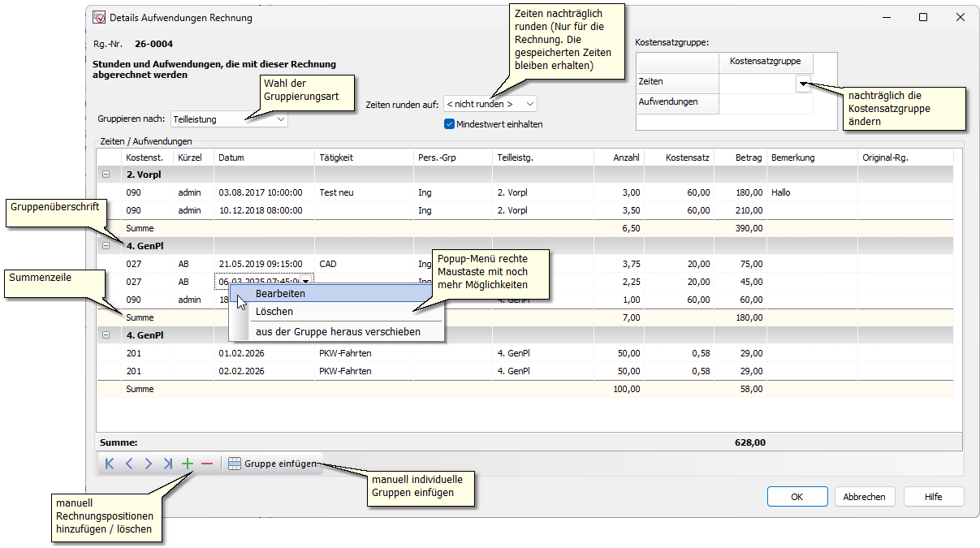Collapse the first 4. GenPl group
The height and width of the screenshot is (548, 980).
[x=106, y=245]
